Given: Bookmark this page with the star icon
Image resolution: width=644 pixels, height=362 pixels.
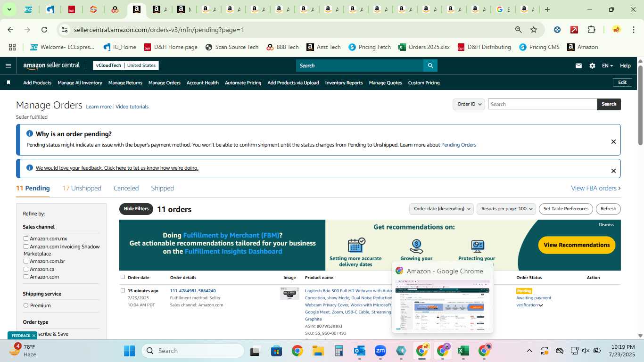Looking at the screenshot, I should coord(534,30).
